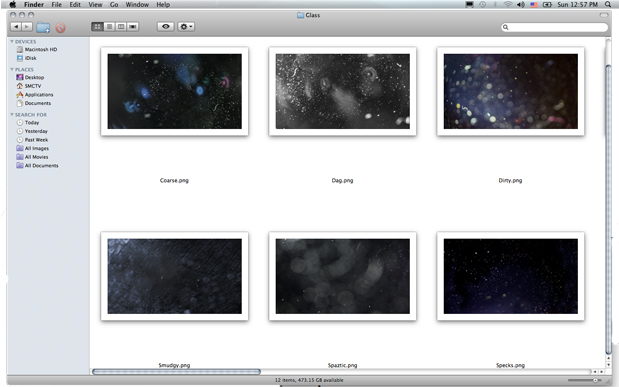Click the Dirty.png file name
Viewport: 619px width, 387px height.
pos(510,180)
